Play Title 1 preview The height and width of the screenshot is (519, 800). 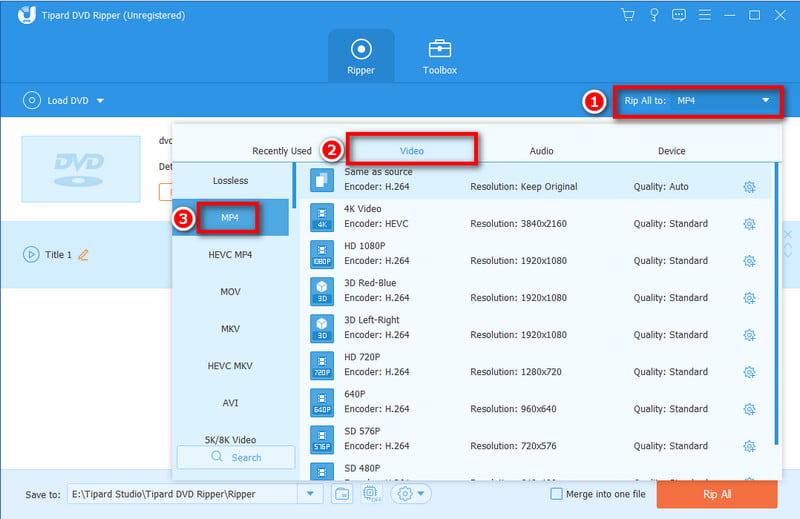point(30,255)
